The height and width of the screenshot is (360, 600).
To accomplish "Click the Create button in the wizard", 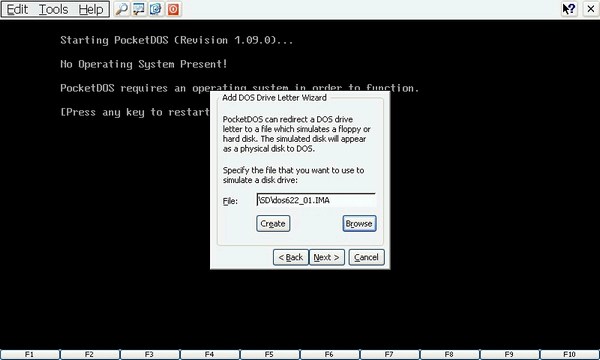I will coord(273,223).
